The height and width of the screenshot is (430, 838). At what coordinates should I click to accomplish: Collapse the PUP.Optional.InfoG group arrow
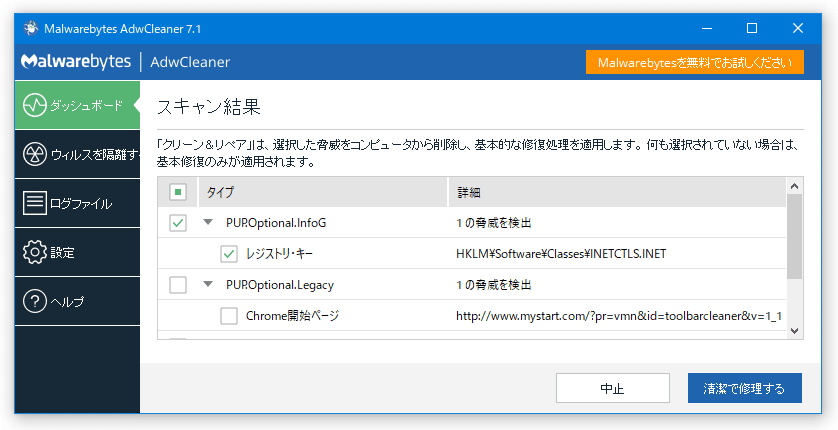pos(208,223)
